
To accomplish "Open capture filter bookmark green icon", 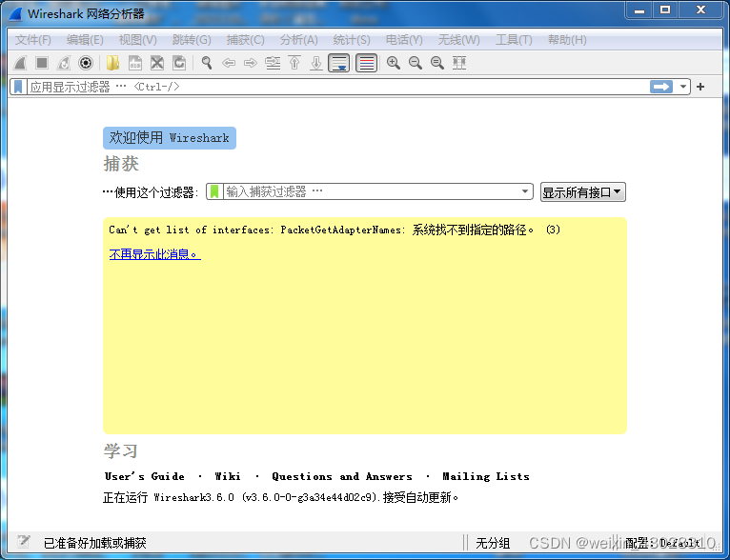I will point(214,191).
